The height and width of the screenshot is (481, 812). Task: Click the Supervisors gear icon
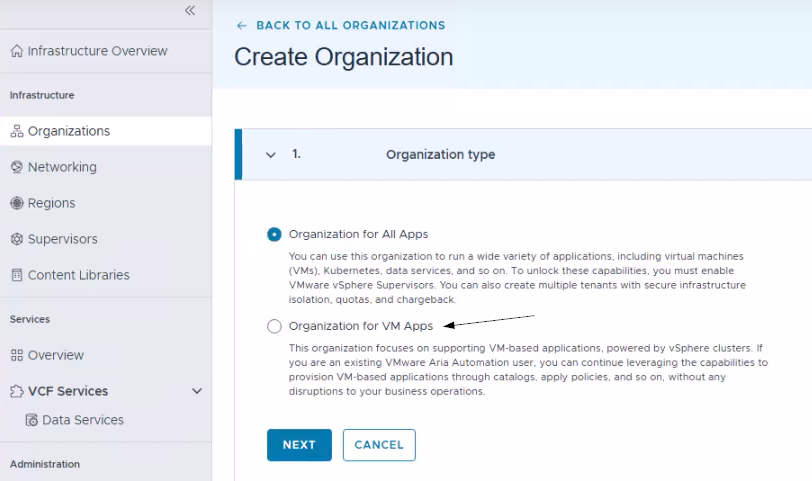point(16,239)
